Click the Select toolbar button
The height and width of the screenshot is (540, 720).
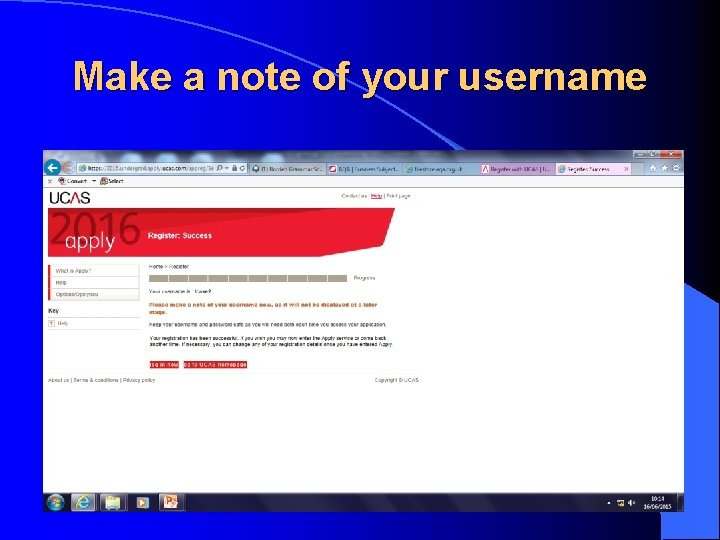112,181
